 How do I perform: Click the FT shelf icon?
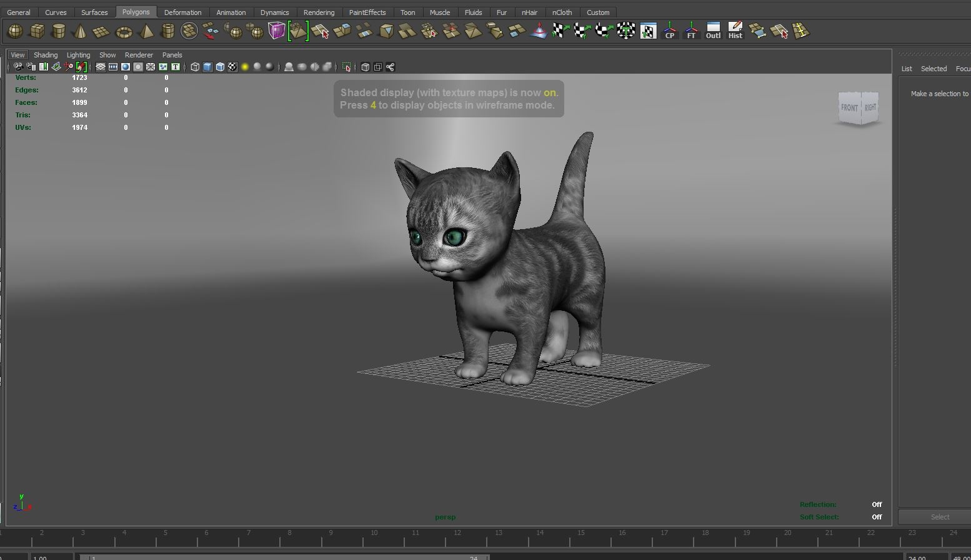(691, 31)
